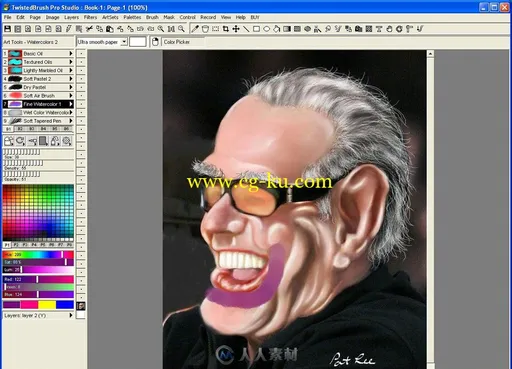Click the Opacity slider bar
512x369 pixels.
tap(38, 176)
